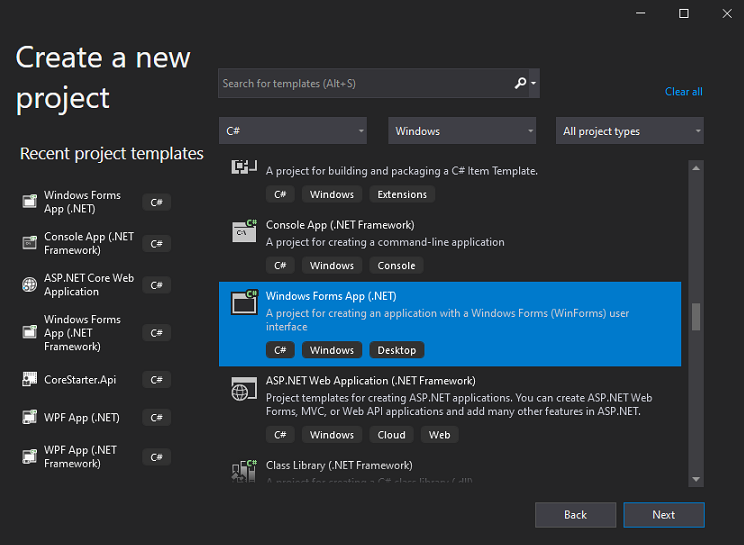Click the template list scrollbar up arrow
This screenshot has height=545, width=744.
696,168
